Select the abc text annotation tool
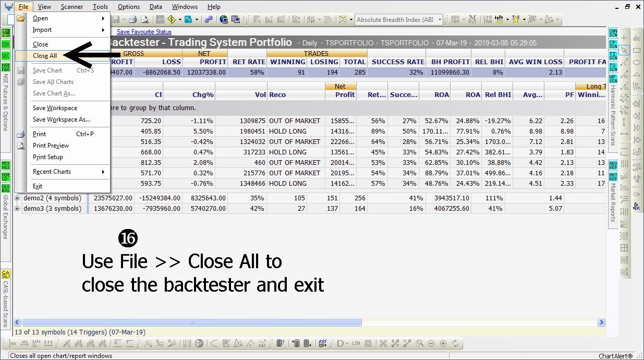Viewport: 644px width, 360px height. [637, 38]
